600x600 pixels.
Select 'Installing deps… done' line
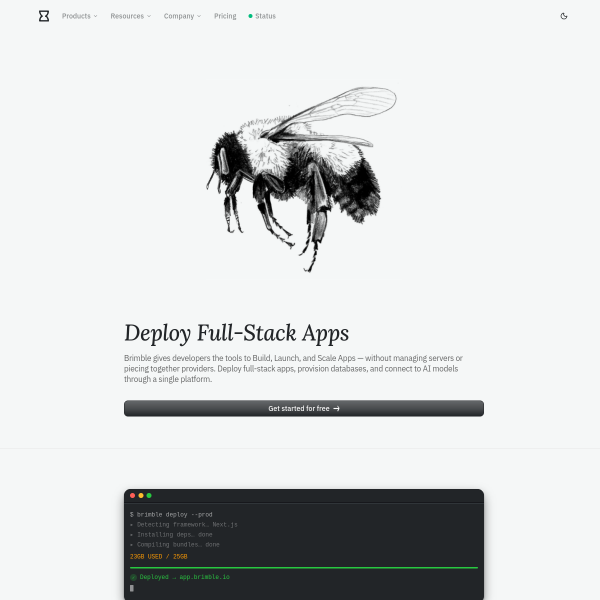[171, 535]
